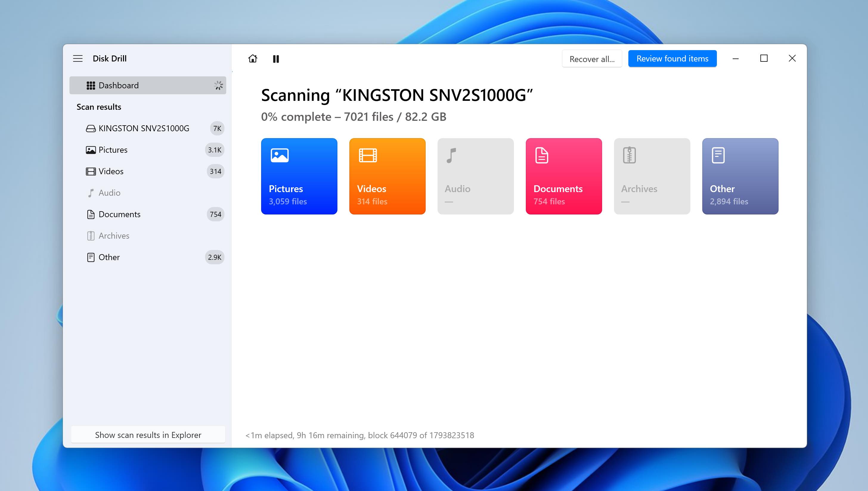Open the Pictures tile showing 3,059 files
The height and width of the screenshot is (491, 868).
(299, 176)
